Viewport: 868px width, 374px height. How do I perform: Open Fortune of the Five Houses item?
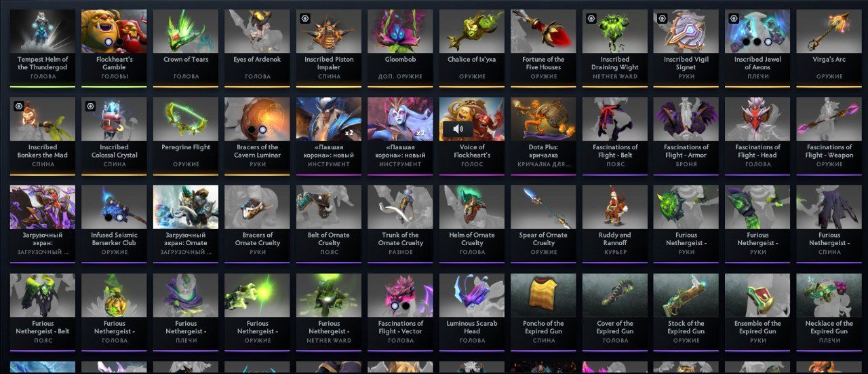coord(543,48)
